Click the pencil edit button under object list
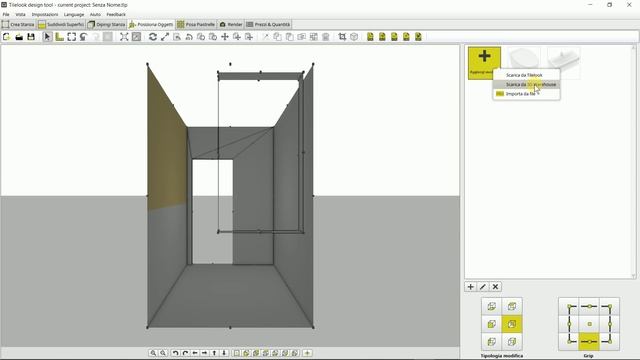This screenshot has height=360, width=640. coord(483,287)
